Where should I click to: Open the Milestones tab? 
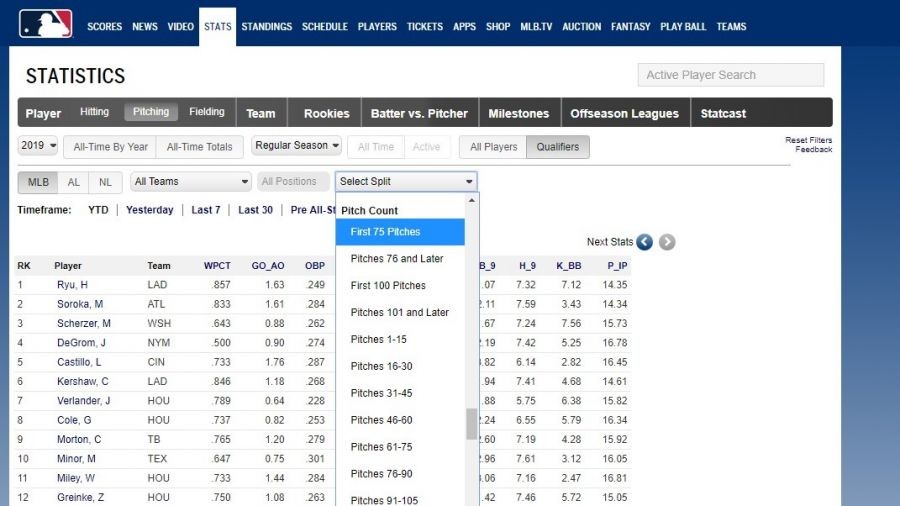pyautogui.click(x=519, y=114)
